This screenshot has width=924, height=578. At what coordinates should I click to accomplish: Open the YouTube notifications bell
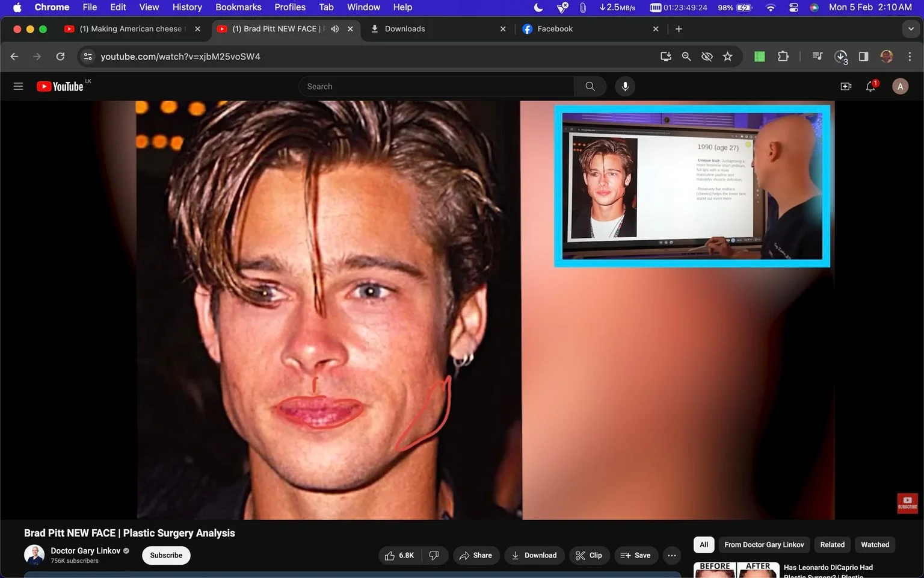click(870, 86)
